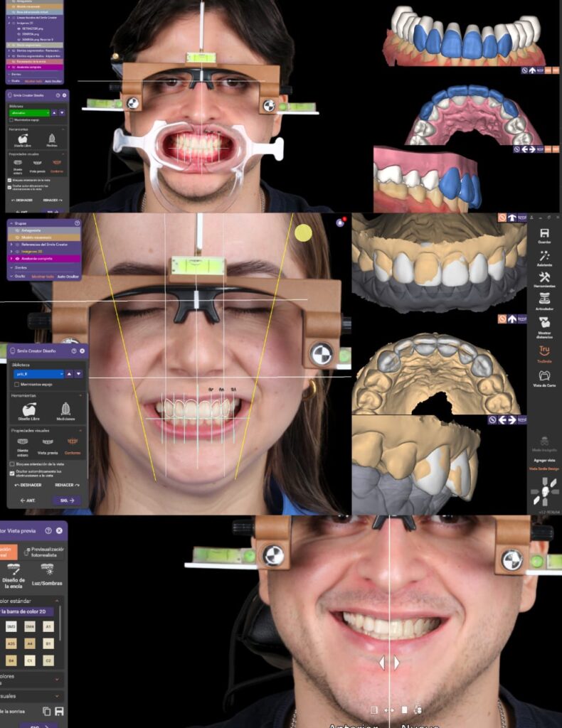Click the Guardar save icon
The height and width of the screenshot is (728, 562).
pos(544,235)
